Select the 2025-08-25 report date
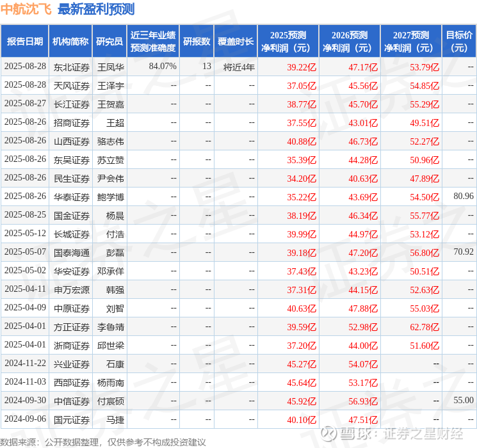Screen dimensions: 477x448 click(x=25, y=215)
